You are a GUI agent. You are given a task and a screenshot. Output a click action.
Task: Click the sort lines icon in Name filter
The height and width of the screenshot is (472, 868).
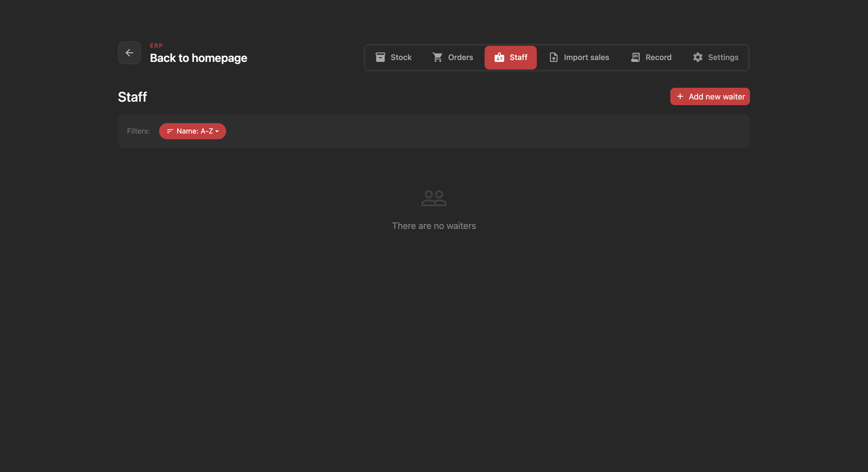(x=170, y=131)
